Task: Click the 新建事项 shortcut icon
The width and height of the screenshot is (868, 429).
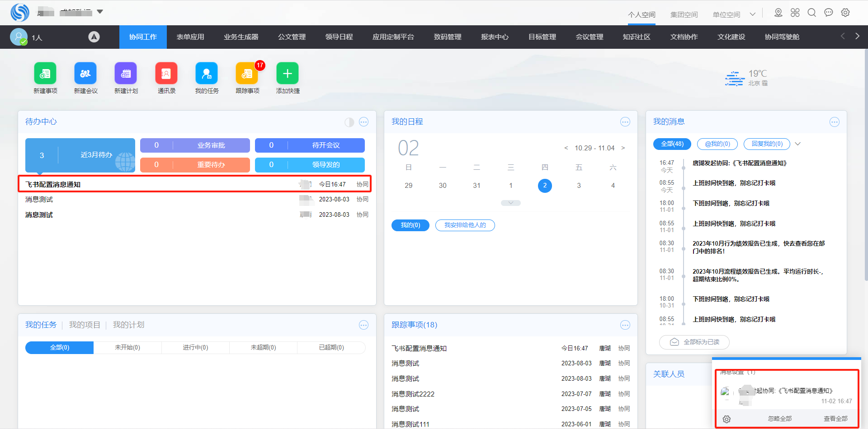Action: pos(45,74)
